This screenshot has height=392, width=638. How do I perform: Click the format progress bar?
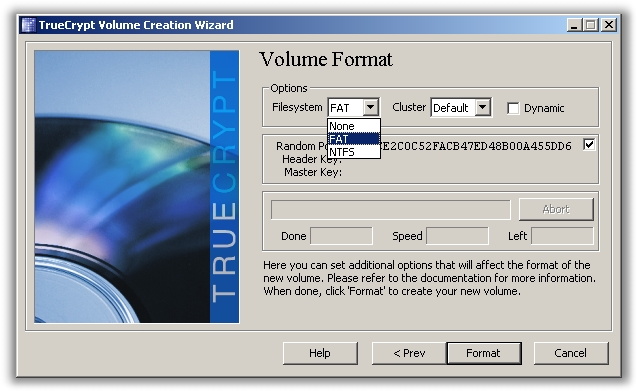391,210
